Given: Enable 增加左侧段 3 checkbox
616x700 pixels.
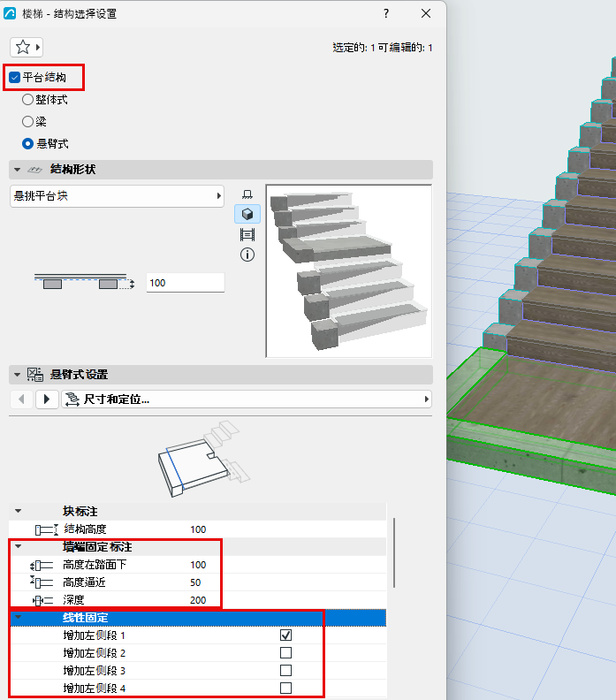Looking at the screenshot, I should (285, 670).
